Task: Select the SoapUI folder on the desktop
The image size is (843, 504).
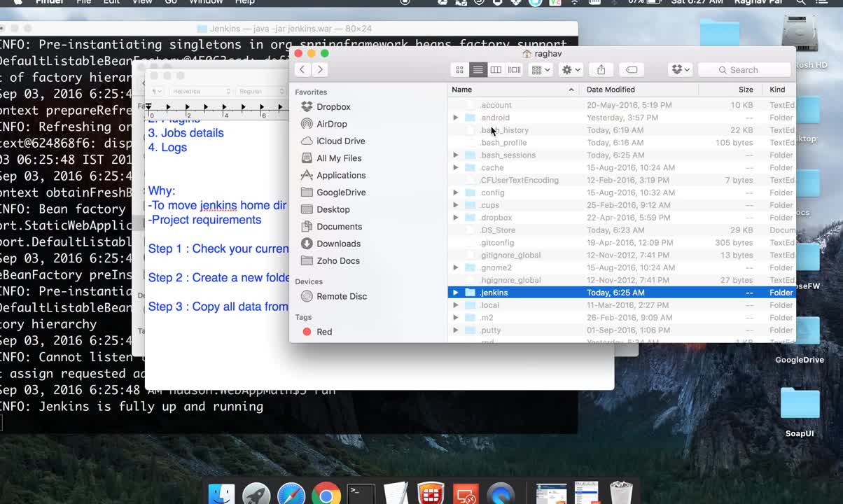Action: click(x=800, y=412)
